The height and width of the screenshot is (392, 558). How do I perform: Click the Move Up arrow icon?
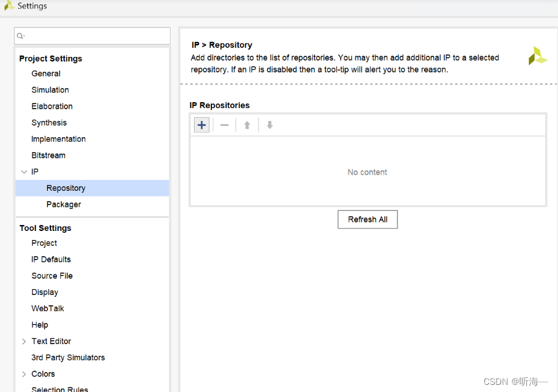tap(247, 125)
